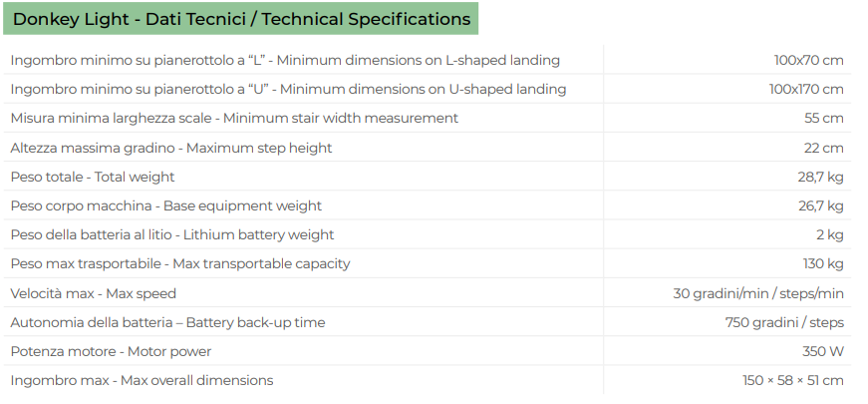Select the Maximum step height label
This screenshot has width=868, height=404.
[x=171, y=148]
